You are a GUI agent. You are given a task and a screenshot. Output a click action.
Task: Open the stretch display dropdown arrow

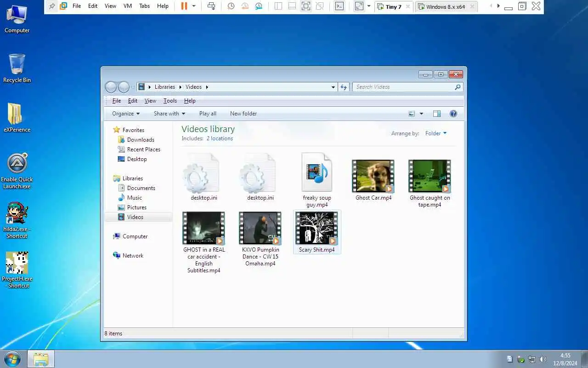click(x=368, y=6)
